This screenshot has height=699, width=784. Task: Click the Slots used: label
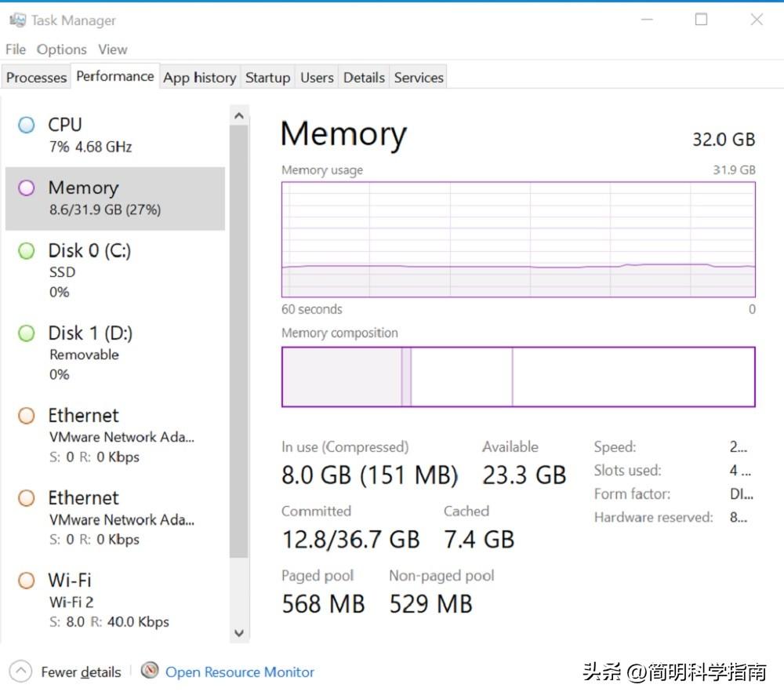(x=627, y=471)
